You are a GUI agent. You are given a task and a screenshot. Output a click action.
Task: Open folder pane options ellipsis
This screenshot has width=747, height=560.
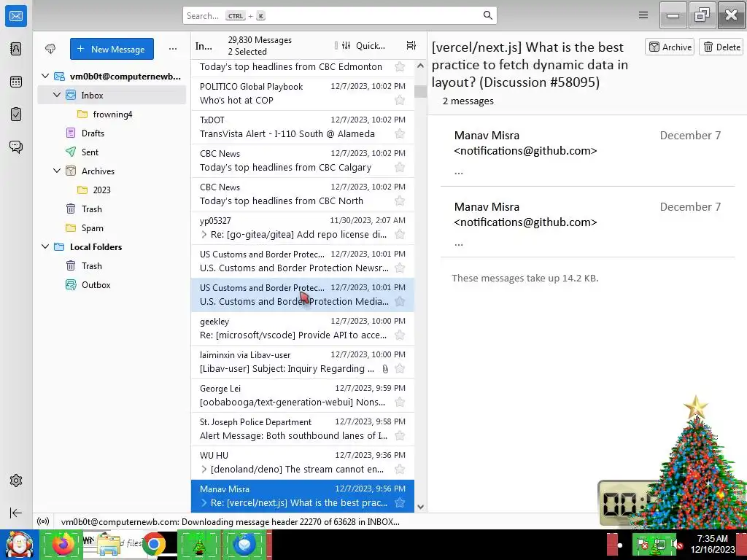[172, 49]
